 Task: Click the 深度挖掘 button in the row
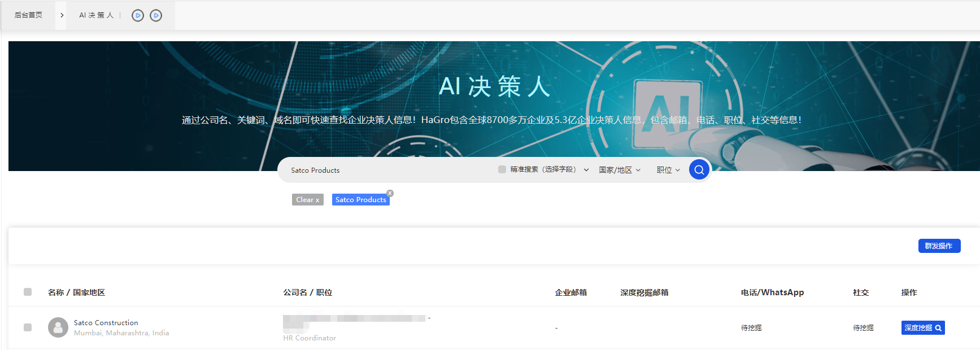click(922, 328)
